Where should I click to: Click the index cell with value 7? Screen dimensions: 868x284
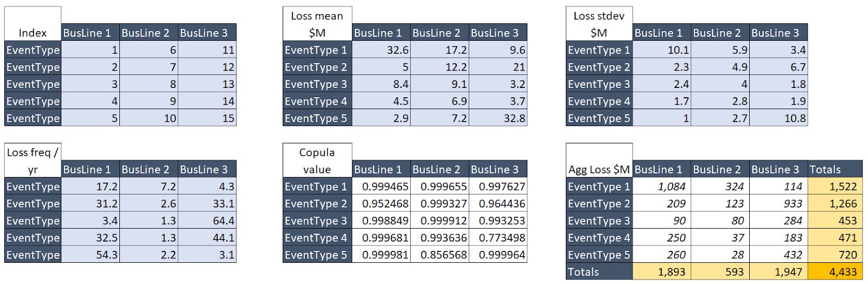pyautogui.click(x=149, y=67)
